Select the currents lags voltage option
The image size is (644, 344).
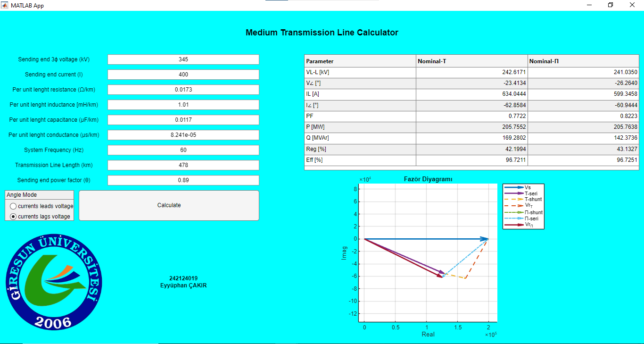40,217
